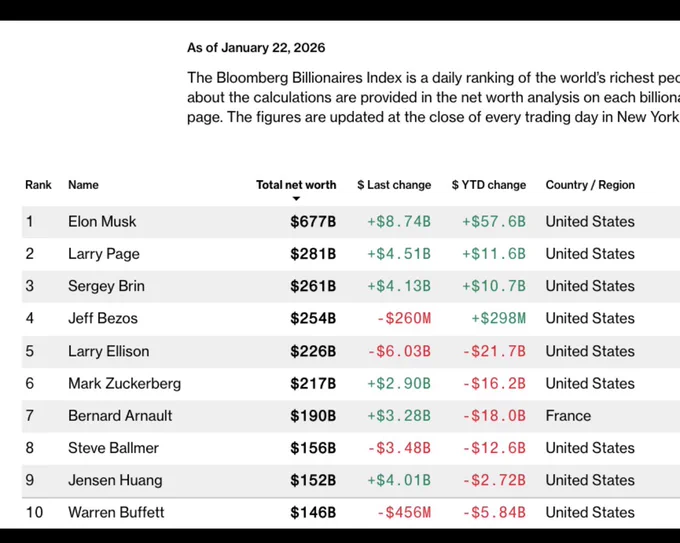Open Jeff Bezos's billionaire profile

coord(103,318)
